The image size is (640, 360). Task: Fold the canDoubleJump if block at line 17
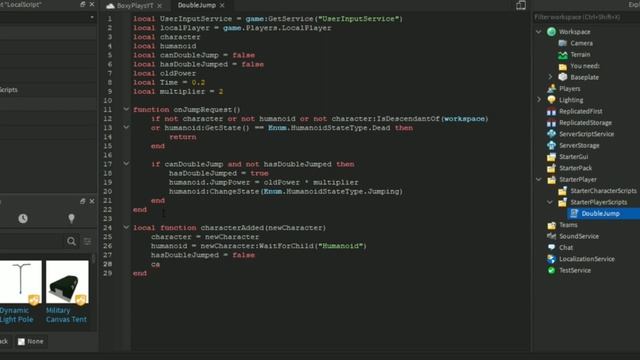pos(126,164)
